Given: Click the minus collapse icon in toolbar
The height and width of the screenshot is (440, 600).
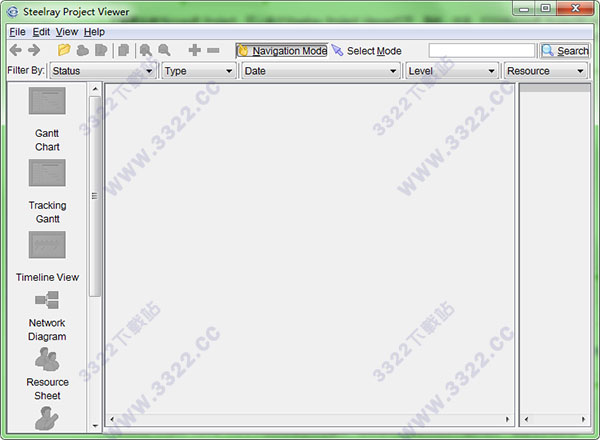Looking at the screenshot, I should click(x=213, y=50).
